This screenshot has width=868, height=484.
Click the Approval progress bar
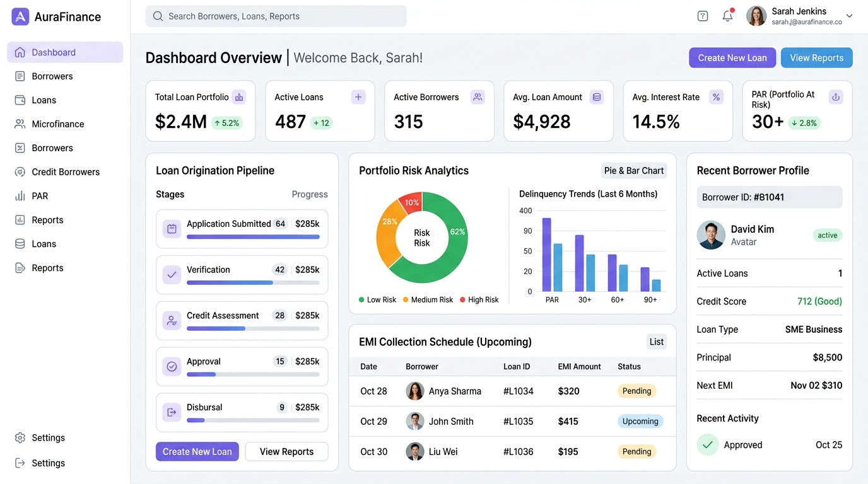253,375
